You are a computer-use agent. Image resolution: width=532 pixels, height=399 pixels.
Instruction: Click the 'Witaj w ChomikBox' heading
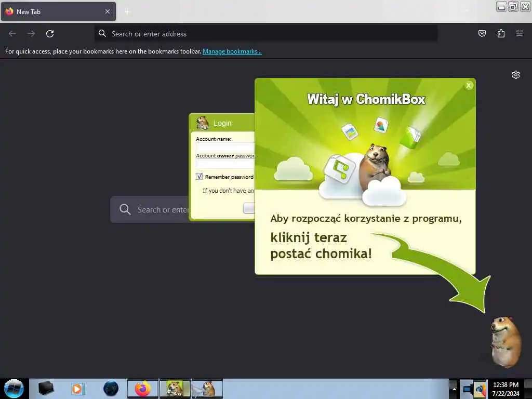(366, 99)
